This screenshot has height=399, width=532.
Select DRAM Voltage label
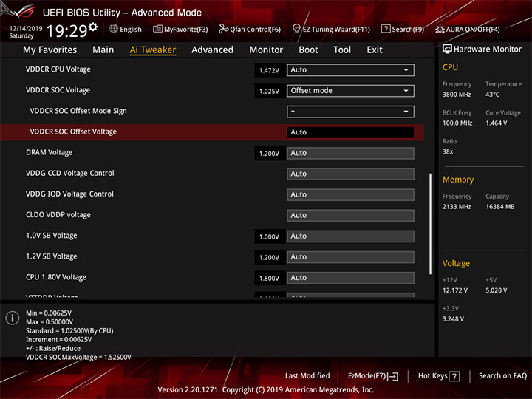tap(50, 153)
